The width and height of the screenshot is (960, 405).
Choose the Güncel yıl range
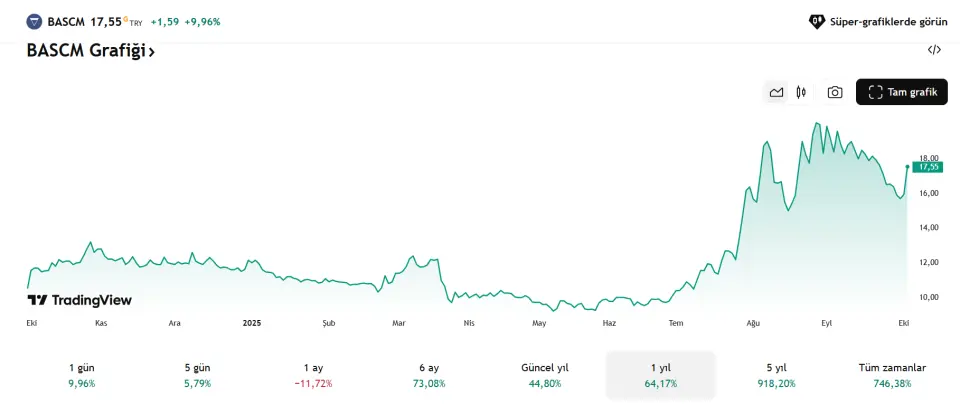(x=545, y=375)
